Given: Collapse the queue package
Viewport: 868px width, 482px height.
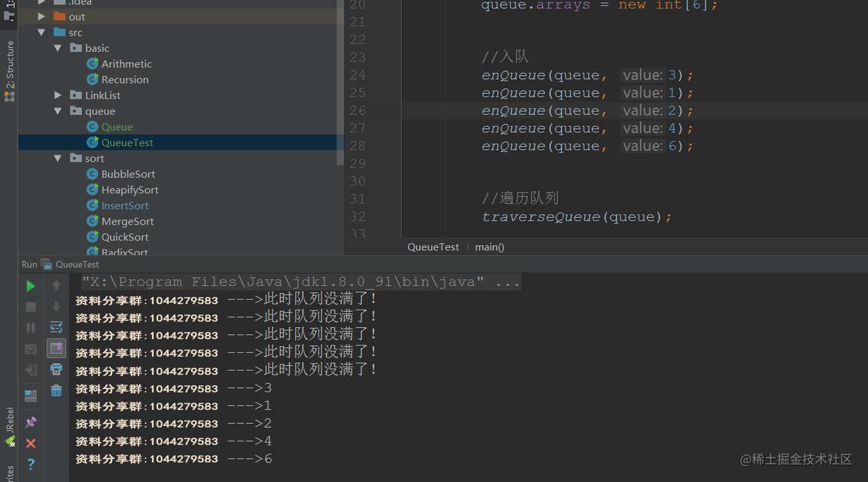Looking at the screenshot, I should (58, 111).
